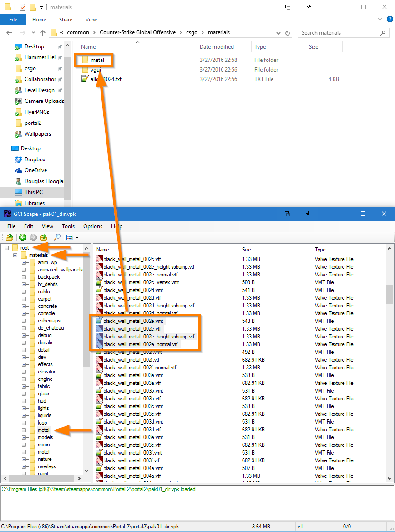Screen dimensions: 395x532
Task: Open the Explorer help question mark icon
Action: click(390, 19)
